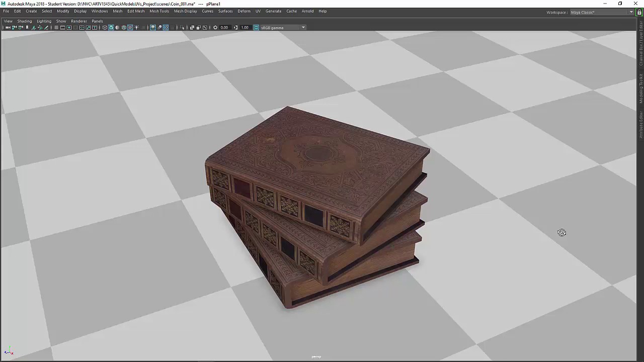
Task: Toggle the View Transform icon beside sRGB gamma
Action: 256,28
